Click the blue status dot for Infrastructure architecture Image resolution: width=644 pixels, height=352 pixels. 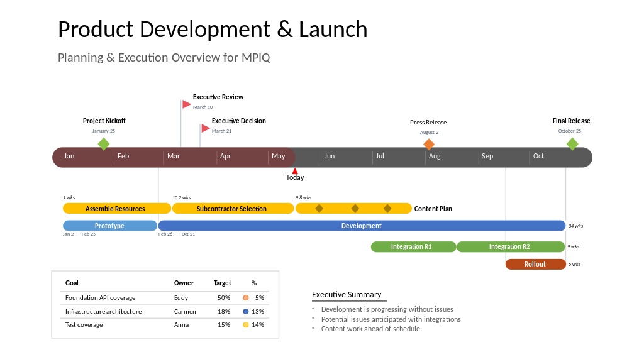coord(246,311)
